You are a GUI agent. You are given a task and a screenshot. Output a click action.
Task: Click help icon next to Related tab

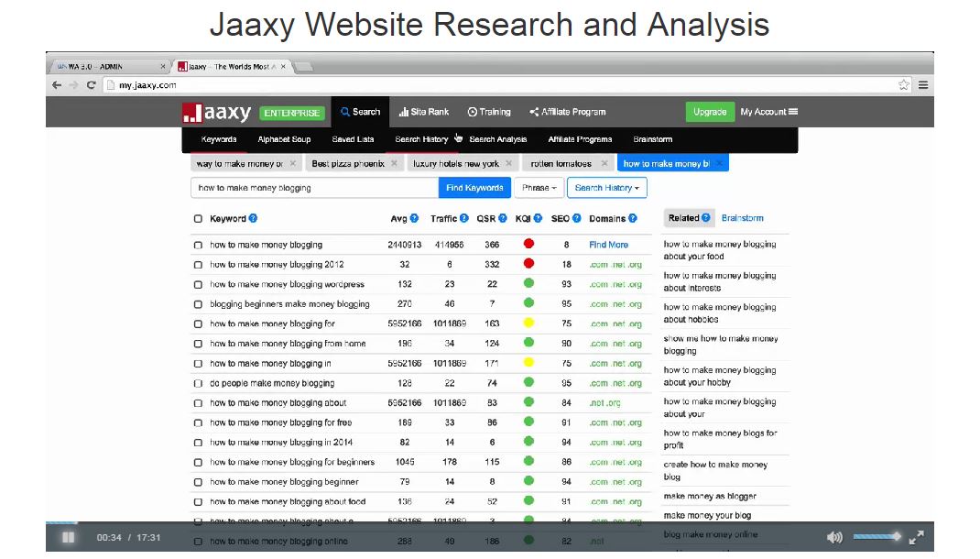(x=705, y=217)
